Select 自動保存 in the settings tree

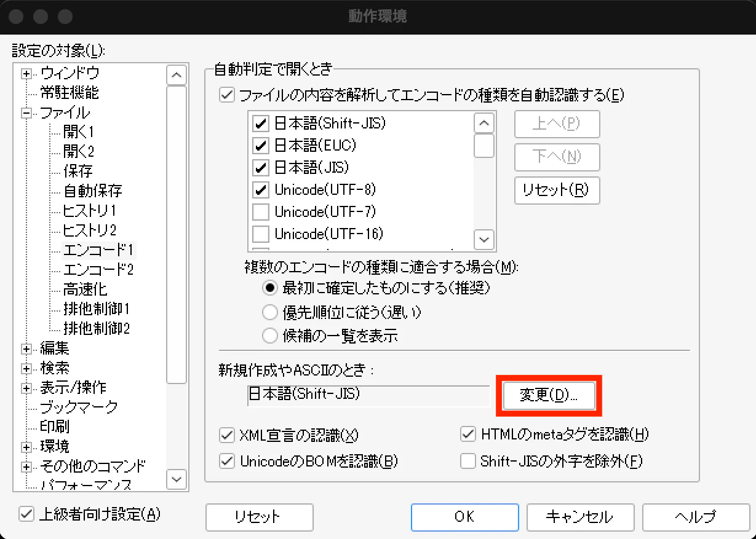pos(93,191)
